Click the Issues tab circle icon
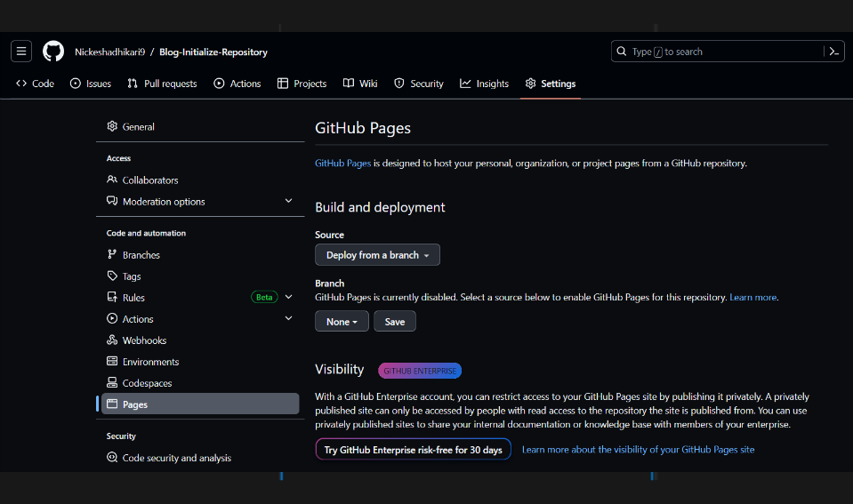This screenshot has height=504, width=853. click(x=75, y=84)
